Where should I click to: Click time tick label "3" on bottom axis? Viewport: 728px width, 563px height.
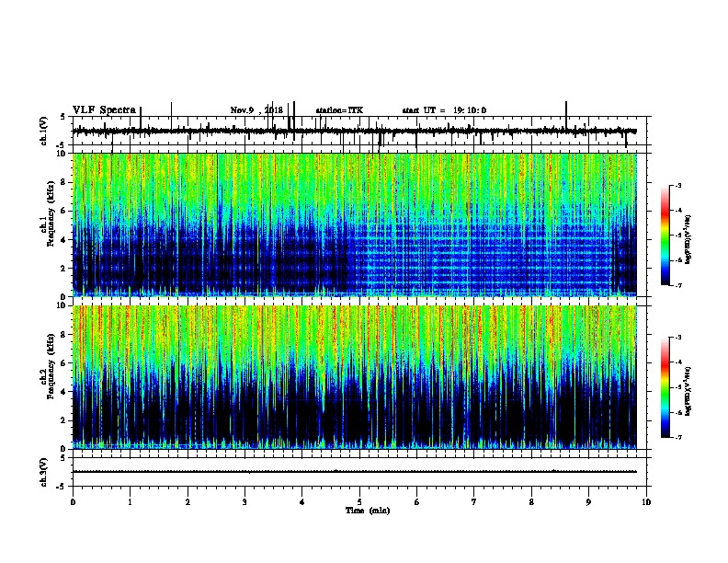click(245, 502)
